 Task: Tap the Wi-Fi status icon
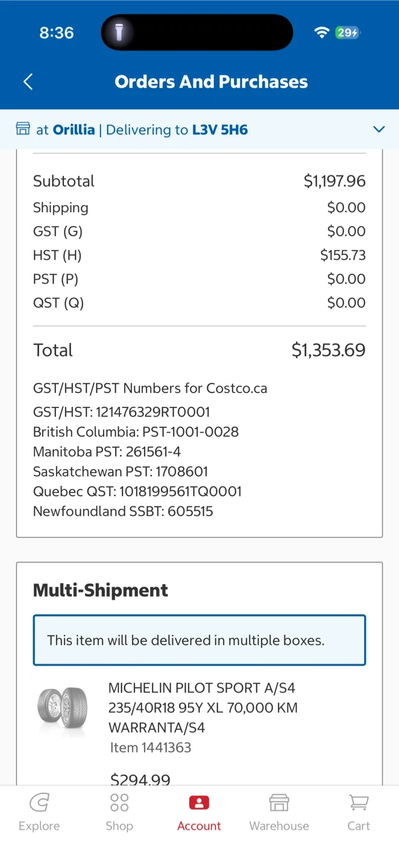coord(321,33)
